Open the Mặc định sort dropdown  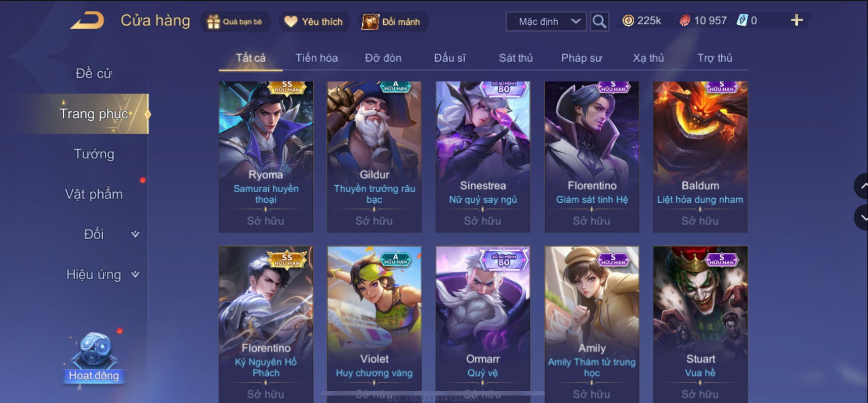[x=546, y=22]
